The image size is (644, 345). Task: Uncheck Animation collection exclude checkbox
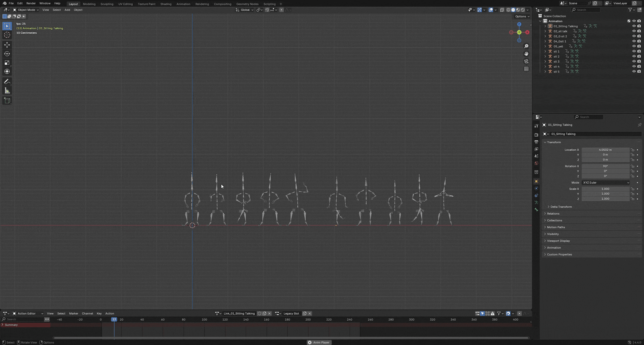(629, 21)
